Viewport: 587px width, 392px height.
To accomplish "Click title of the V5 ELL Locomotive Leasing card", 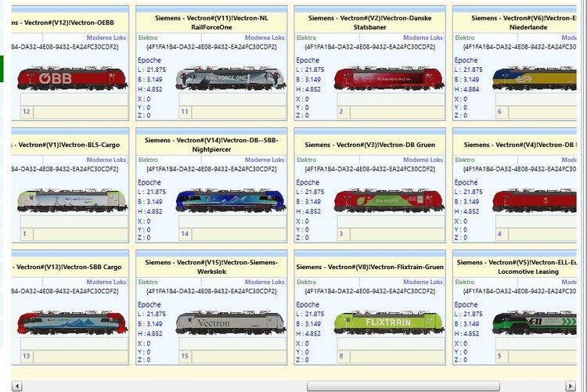I will tap(517, 267).
